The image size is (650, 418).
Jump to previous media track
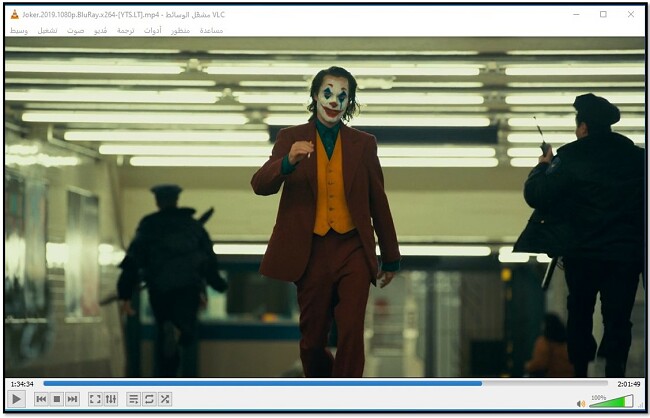[x=41, y=399]
